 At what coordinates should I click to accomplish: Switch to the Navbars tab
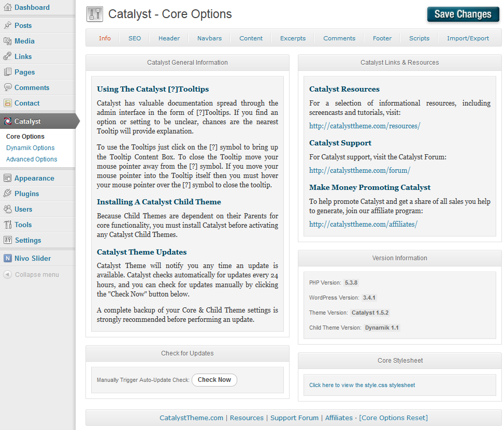[209, 38]
